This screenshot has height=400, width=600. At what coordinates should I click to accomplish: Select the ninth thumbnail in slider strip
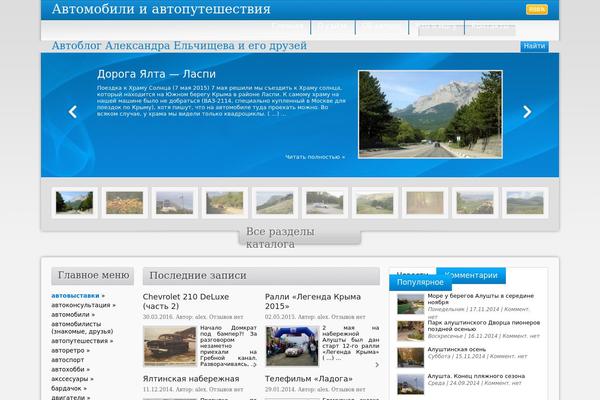click(x=475, y=202)
